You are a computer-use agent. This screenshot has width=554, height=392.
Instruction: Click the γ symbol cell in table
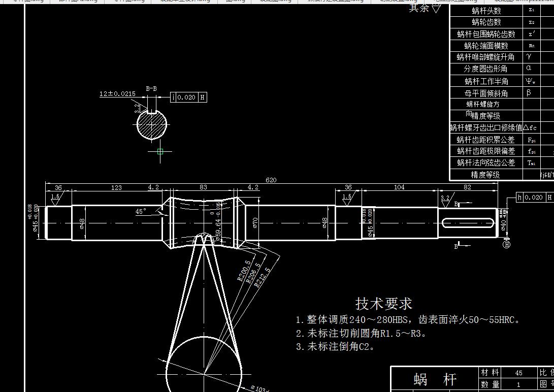pyautogui.click(x=531, y=57)
